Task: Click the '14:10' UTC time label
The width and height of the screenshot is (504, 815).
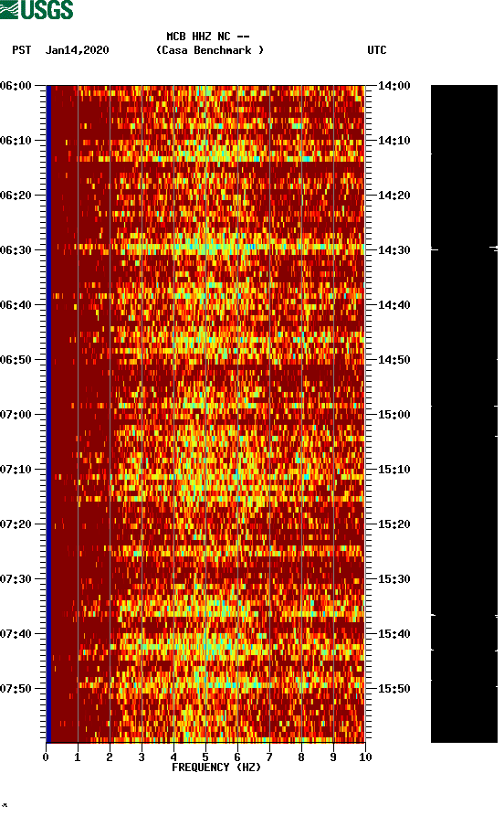Action: (394, 141)
